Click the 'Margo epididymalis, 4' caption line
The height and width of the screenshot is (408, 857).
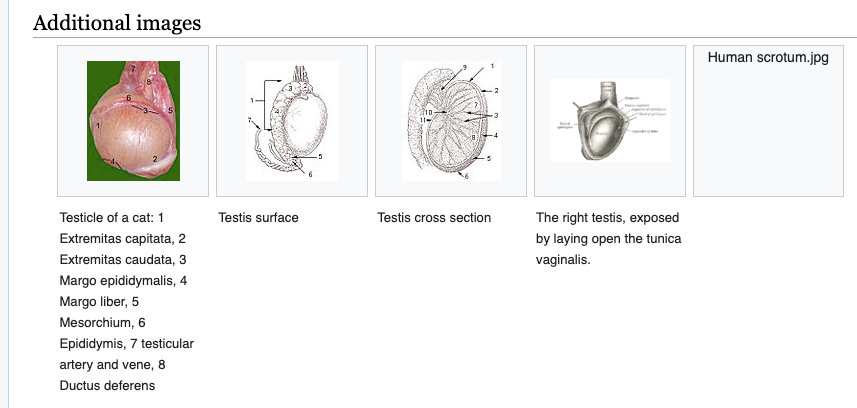124,281
